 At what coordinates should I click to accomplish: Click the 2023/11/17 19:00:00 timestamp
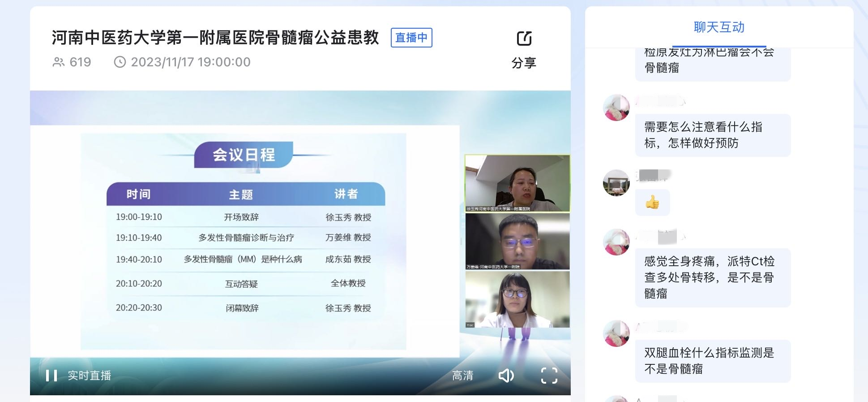tap(191, 62)
